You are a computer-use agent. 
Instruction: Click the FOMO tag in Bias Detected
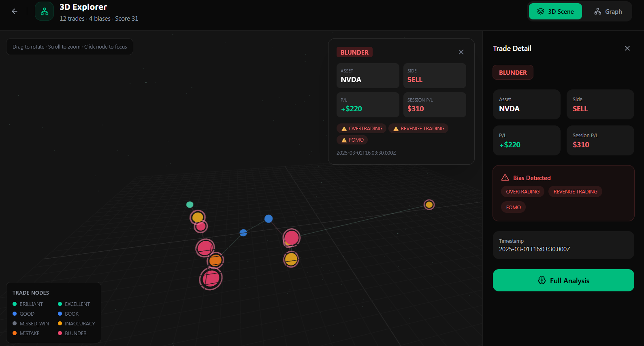(x=513, y=207)
